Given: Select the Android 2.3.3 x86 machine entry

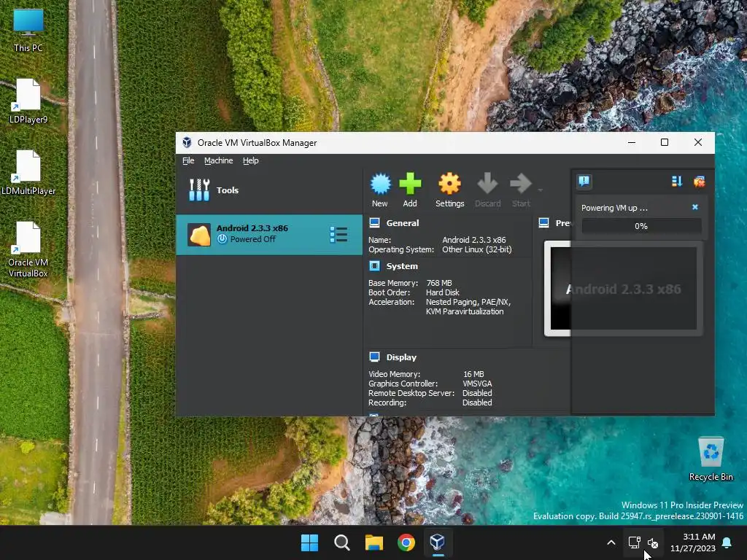Looking at the screenshot, I should pos(269,234).
